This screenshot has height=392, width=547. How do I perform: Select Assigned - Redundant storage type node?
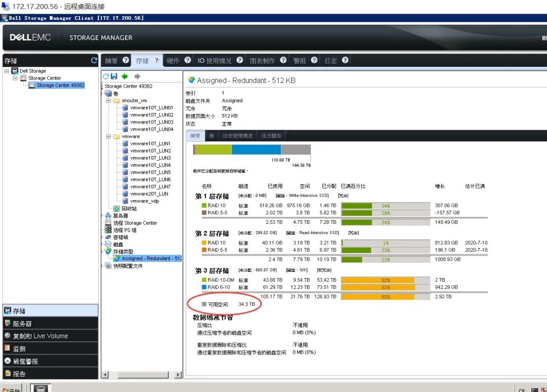click(152, 258)
